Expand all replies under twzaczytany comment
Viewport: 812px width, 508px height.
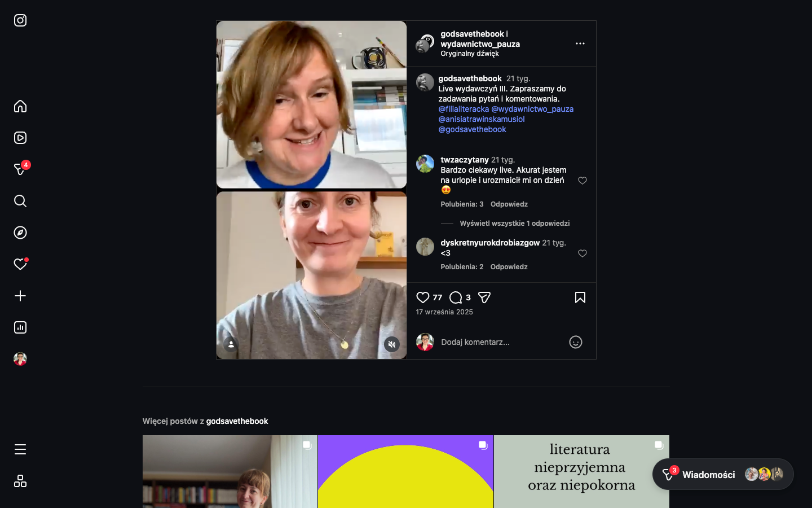pos(514,224)
